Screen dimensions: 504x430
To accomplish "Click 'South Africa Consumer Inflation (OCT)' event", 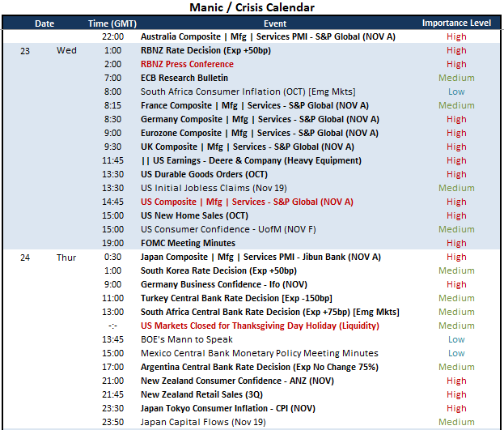I will tap(248, 92).
